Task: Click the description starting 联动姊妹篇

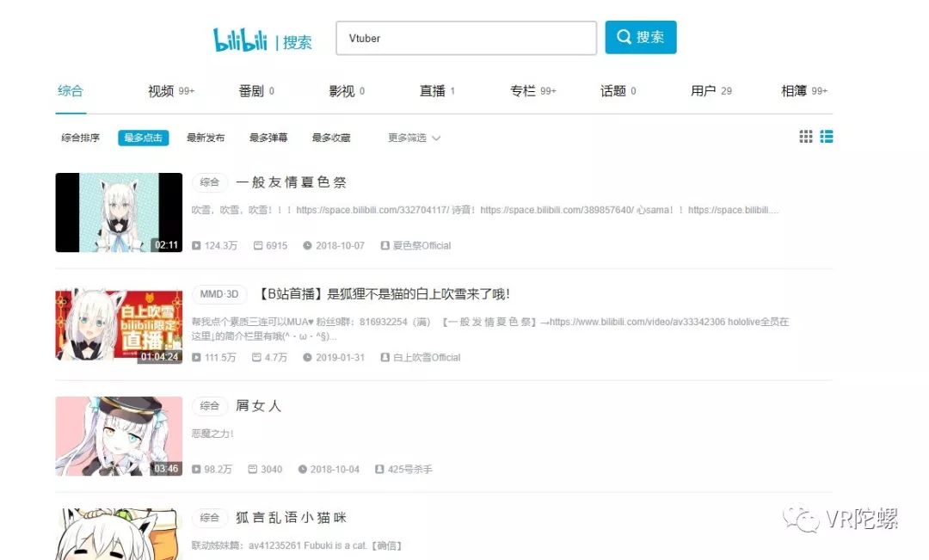Action: [297, 545]
